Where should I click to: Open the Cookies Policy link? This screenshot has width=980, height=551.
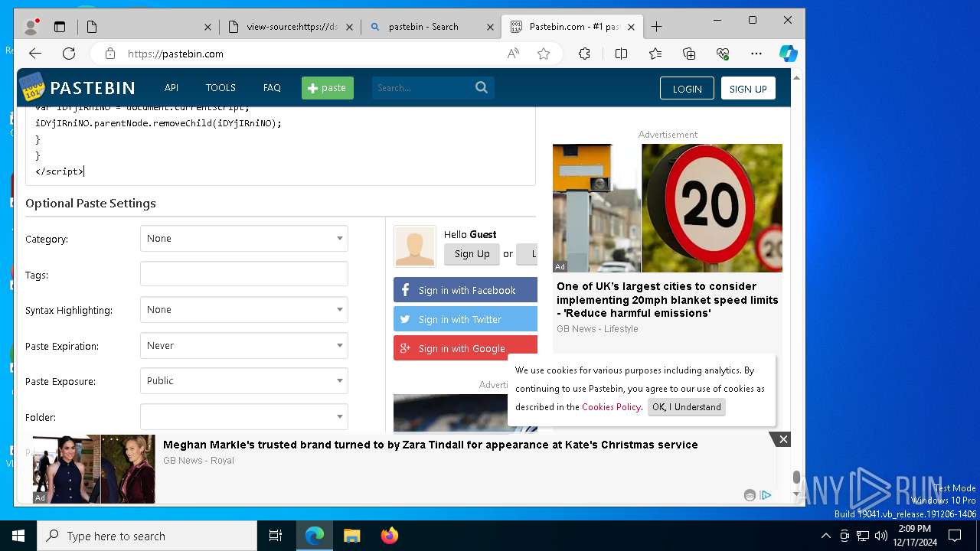611,407
